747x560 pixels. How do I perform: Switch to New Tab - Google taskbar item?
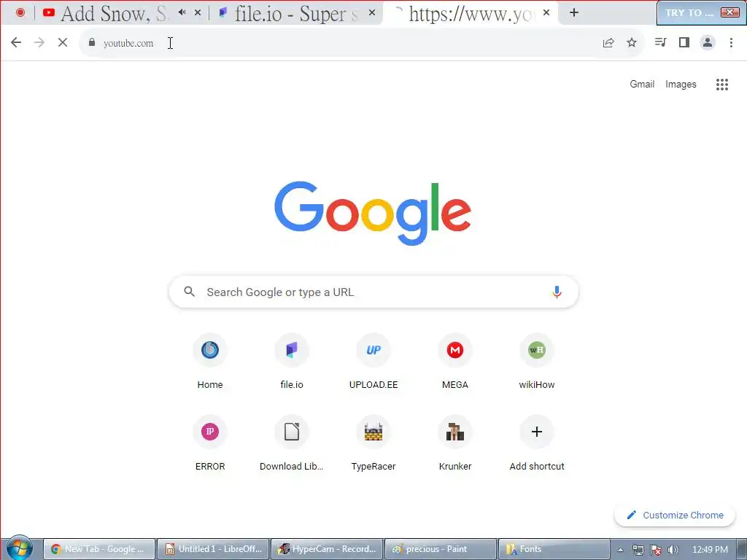(x=99, y=549)
